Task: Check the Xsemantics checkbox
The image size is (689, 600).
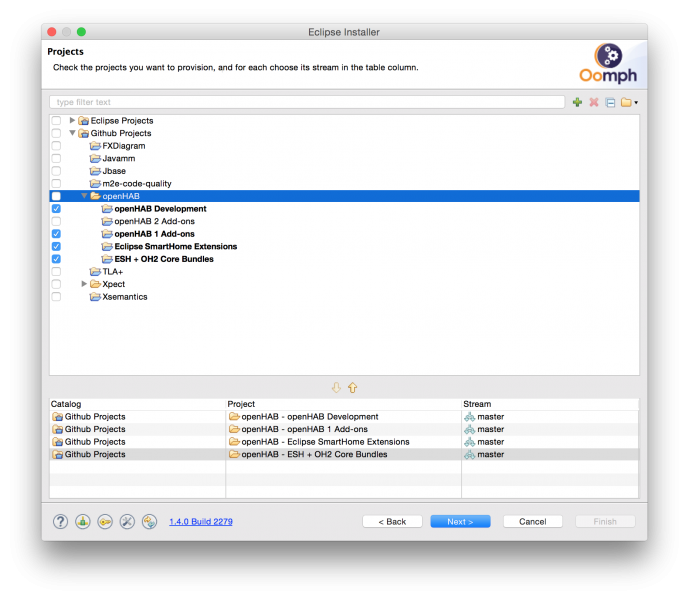Action: coord(56,297)
